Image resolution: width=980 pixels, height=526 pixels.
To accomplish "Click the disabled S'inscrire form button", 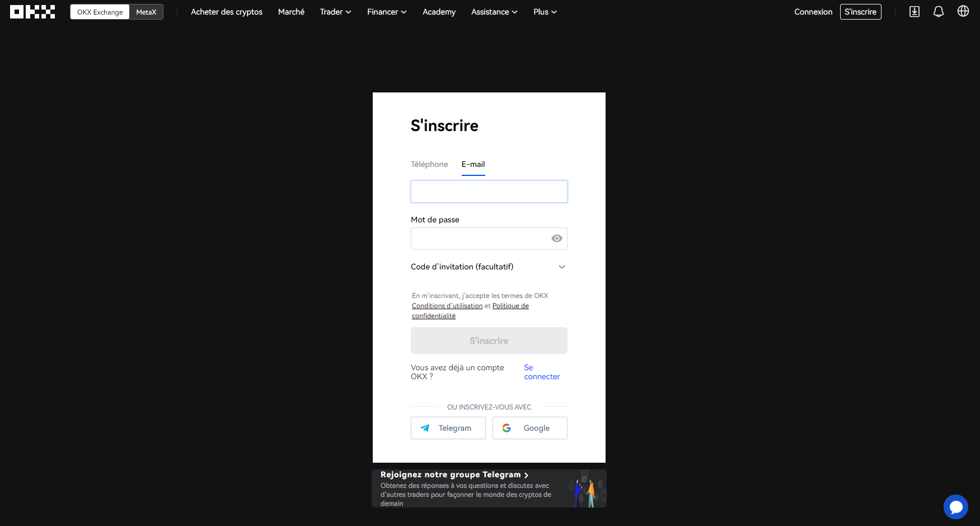I will click(x=489, y=341).
